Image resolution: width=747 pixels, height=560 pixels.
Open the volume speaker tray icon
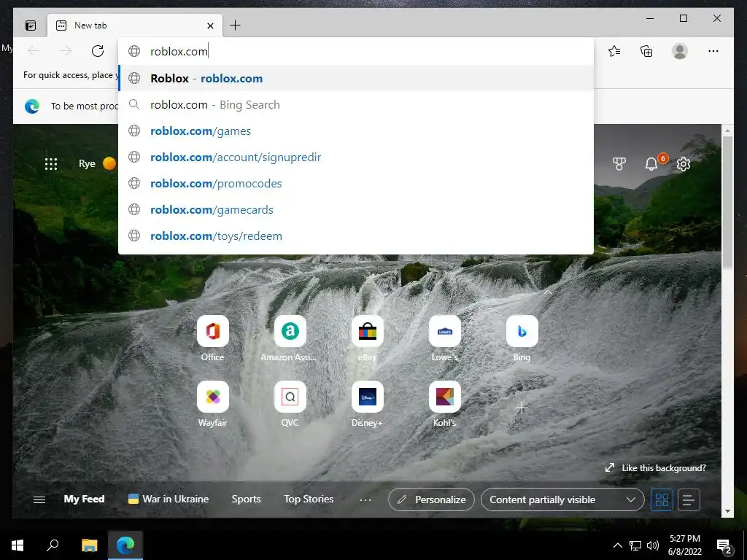(653, 545)
